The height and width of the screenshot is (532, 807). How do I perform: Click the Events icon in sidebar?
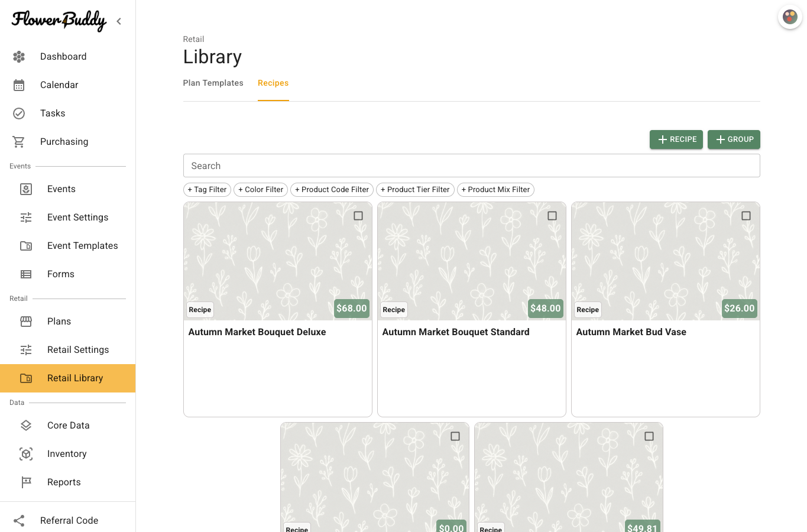click(x=26, y=189)
